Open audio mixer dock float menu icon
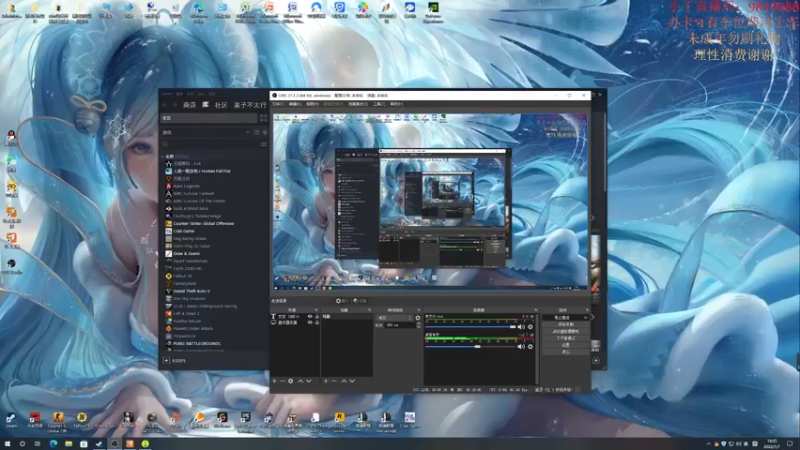Screen dimensions: 800x450 click(x=536, y=310)
